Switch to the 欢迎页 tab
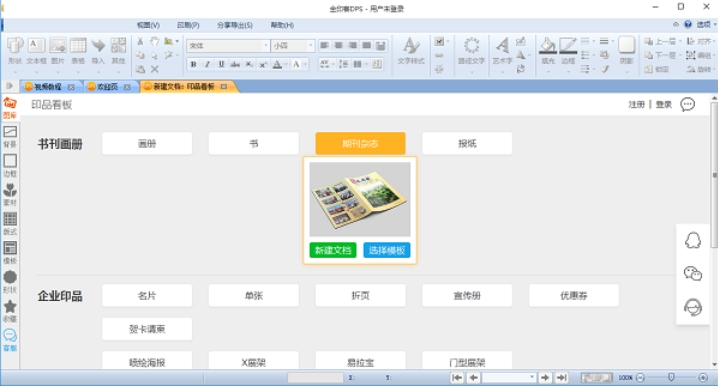 click(107, 87)
